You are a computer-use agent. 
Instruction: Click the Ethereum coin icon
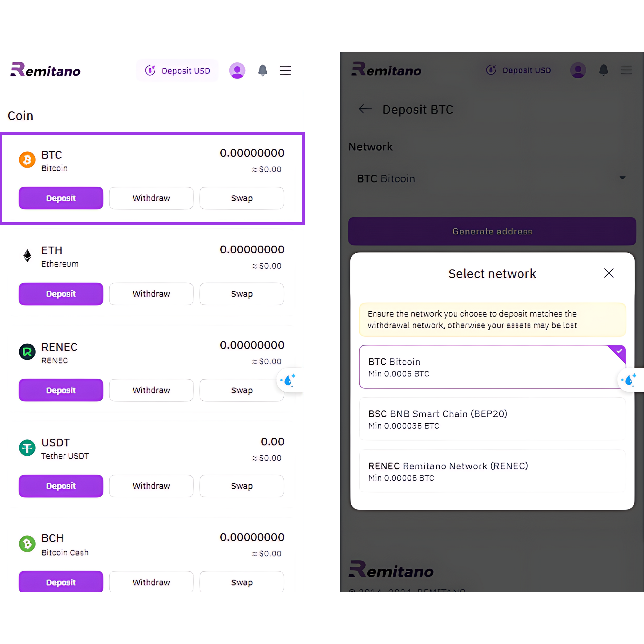coord(27,256)
